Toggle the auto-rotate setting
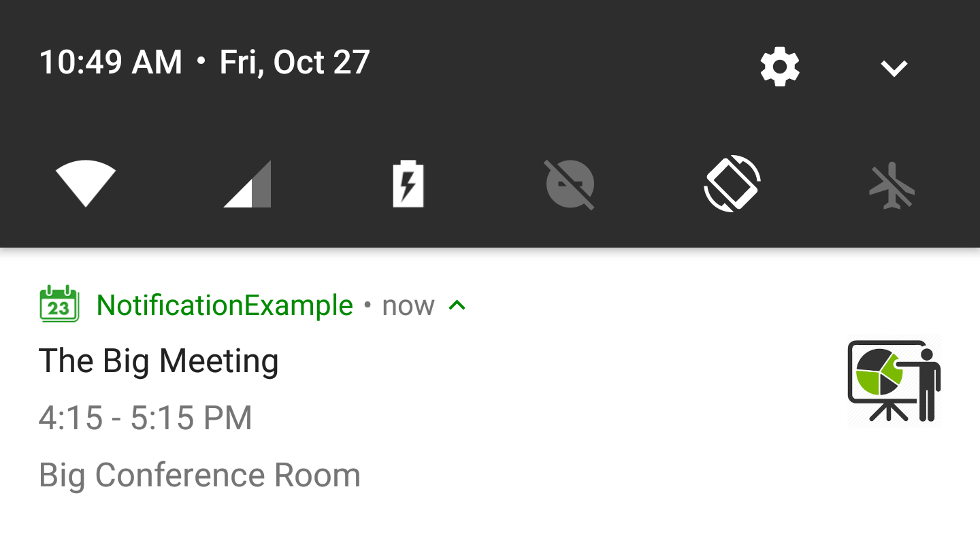Image resolution: width=980 pixels, height=534 pixels. click(732, 184)
